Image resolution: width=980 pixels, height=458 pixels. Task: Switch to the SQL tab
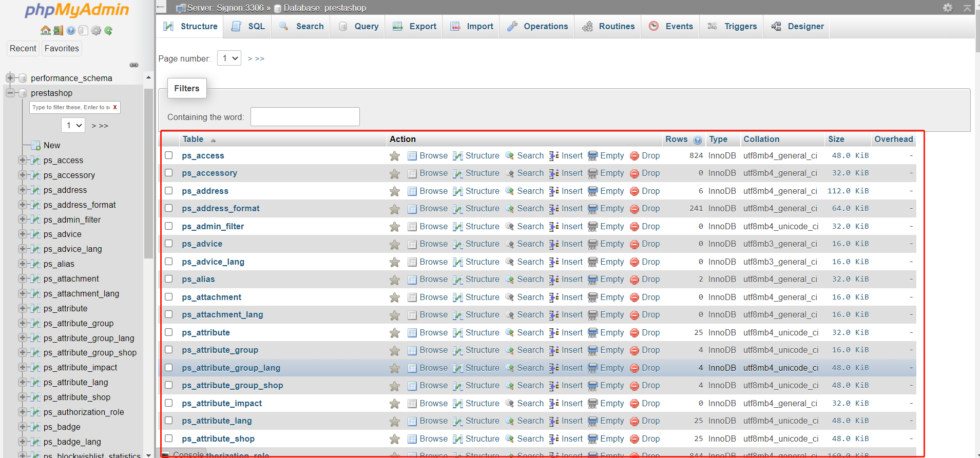click(x=248, y=27)
